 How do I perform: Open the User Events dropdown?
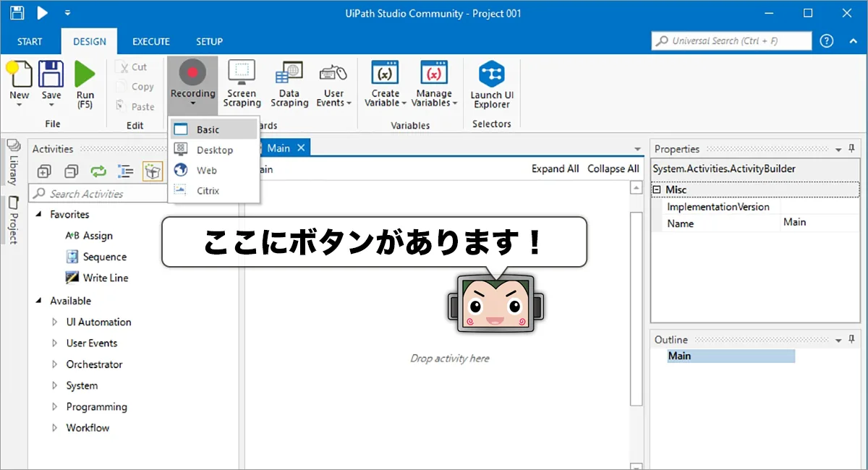tap(334, 84)
